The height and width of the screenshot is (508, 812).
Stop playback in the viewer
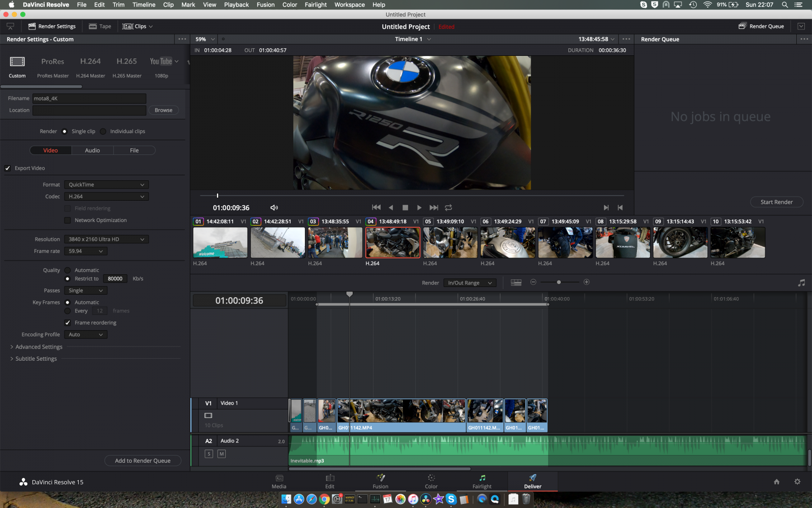point(405,207)
